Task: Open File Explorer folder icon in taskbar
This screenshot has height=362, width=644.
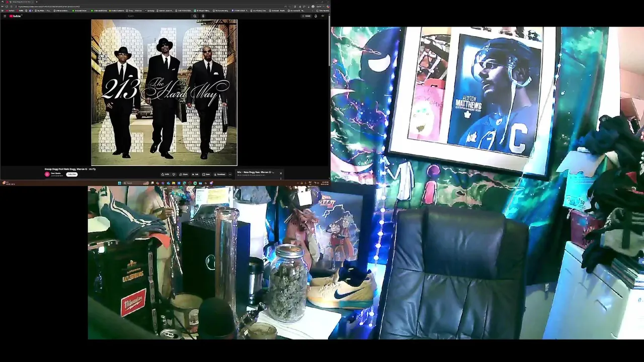Action: (174, 183)
